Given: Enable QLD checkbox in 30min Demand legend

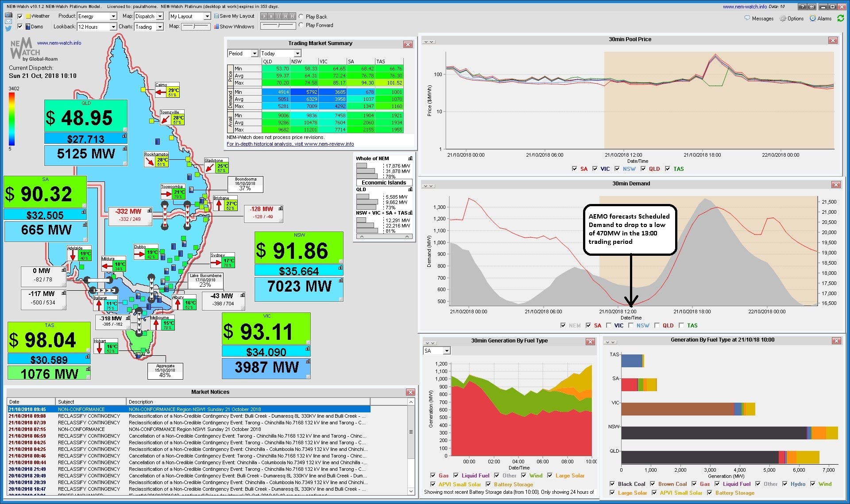Looking at the screenshot, I should click(x=657, y=325).
